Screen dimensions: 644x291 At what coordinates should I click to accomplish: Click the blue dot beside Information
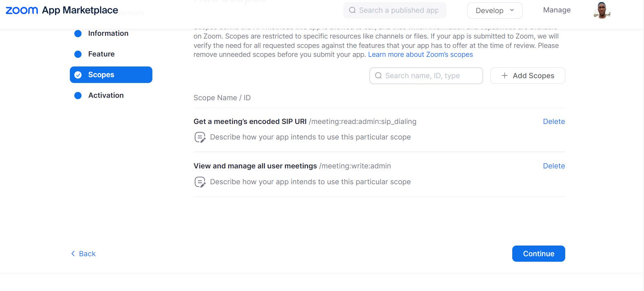click(78, 33)
